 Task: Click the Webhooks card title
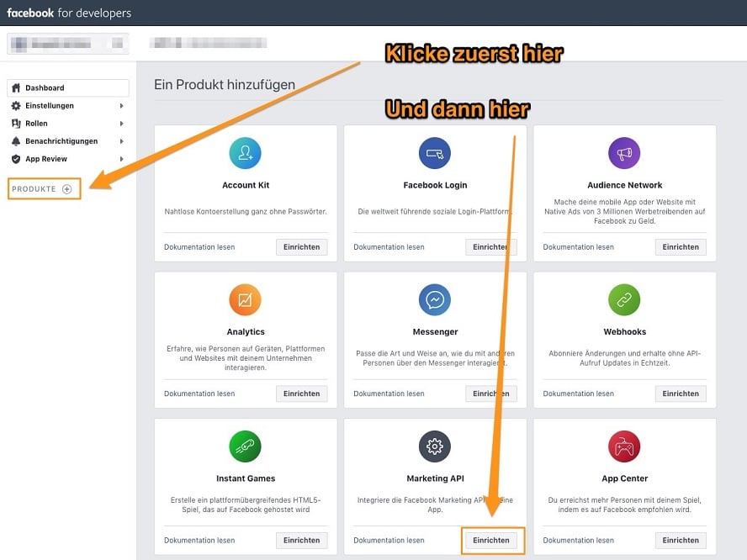point(624,332)
